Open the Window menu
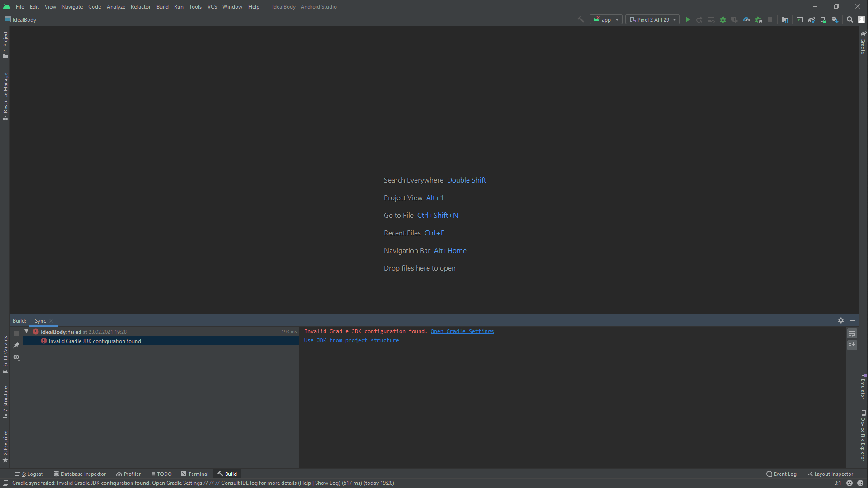This screenshot has width=868, height=488. 232,7
